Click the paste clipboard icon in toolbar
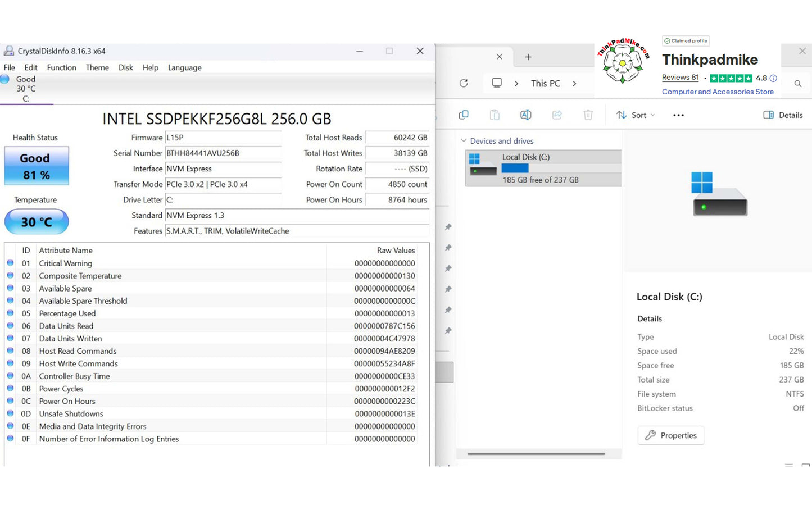This screenshot has height=510, width=812. click(x=495, y=115)
